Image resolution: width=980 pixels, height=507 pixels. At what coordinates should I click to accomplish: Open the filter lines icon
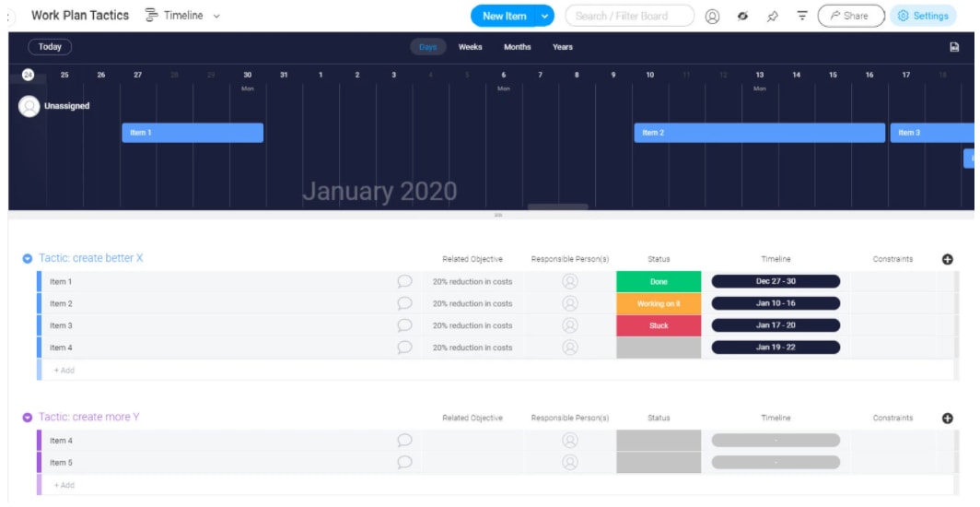click(802, 17)
